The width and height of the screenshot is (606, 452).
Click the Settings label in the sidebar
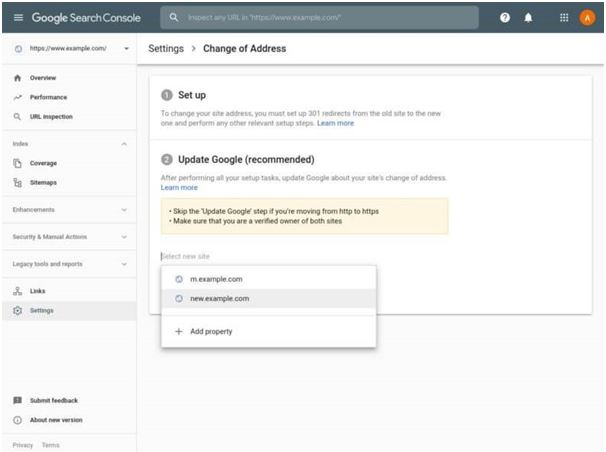tap(42, 310)
